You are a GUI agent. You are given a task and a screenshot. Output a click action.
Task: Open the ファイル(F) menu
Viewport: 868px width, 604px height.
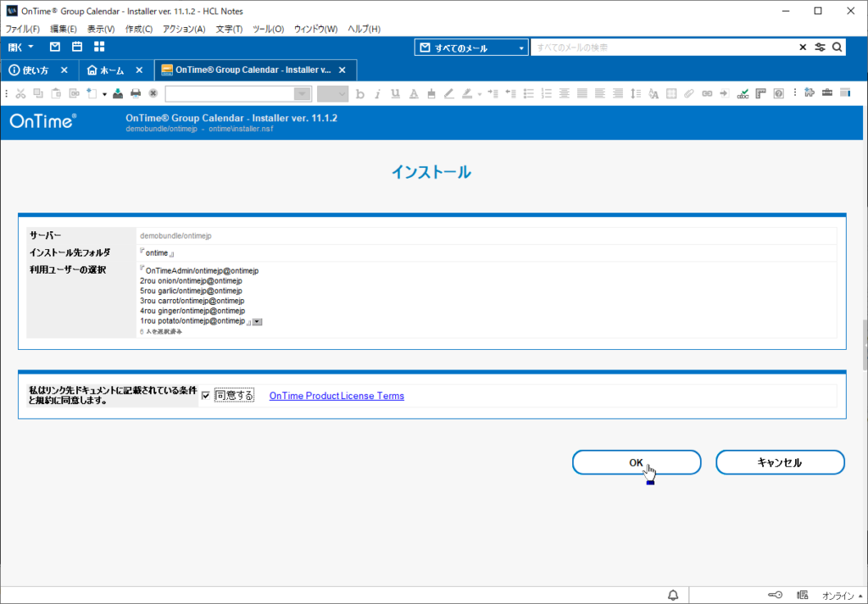[x=22, y=29]
